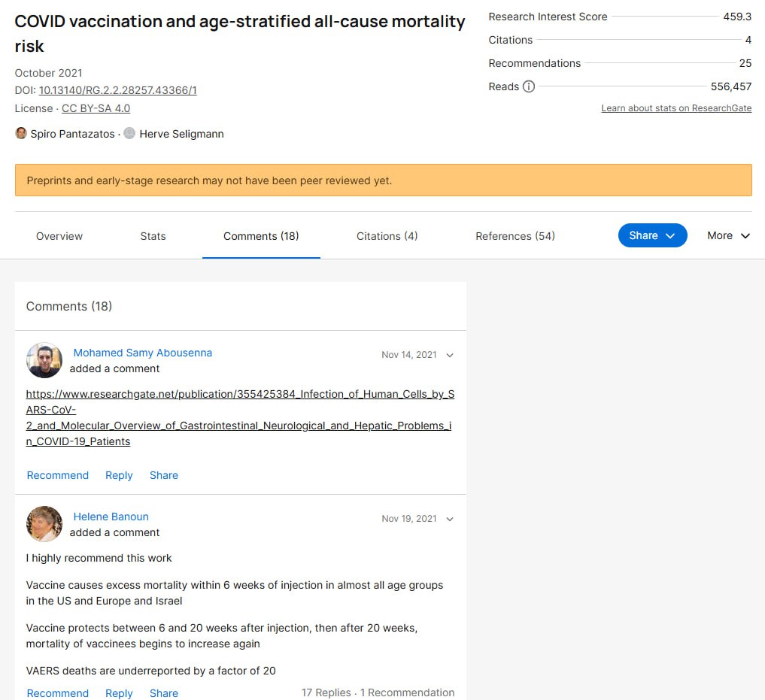
Task: Switch to the Overview tab
Action: coord(59,236)
